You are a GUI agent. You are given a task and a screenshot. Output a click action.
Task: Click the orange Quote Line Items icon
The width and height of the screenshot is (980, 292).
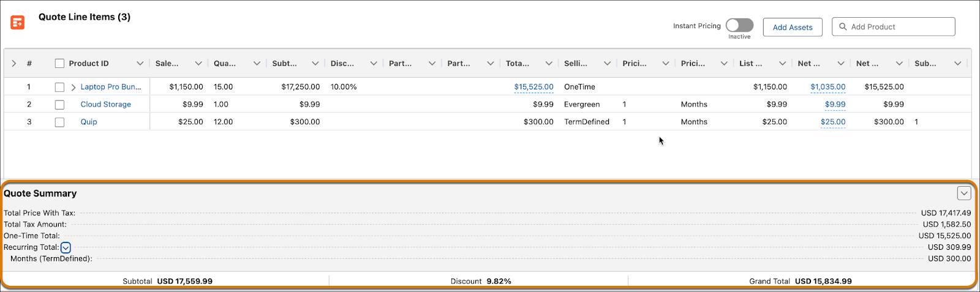17,23
